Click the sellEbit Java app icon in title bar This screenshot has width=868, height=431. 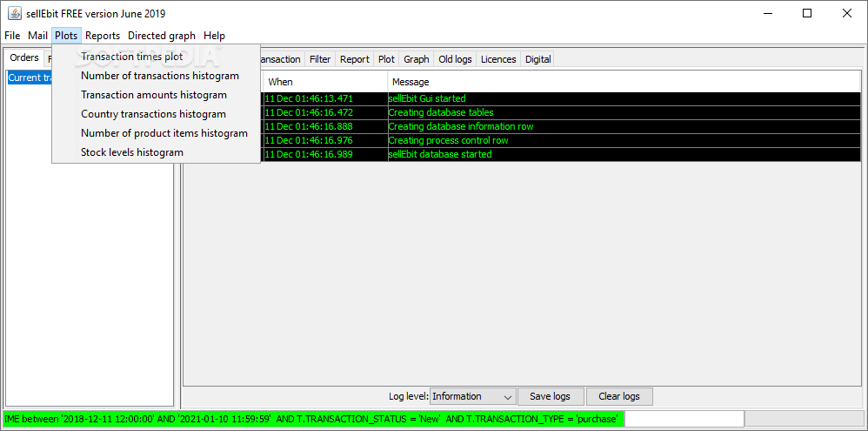[x=15, y=13]
